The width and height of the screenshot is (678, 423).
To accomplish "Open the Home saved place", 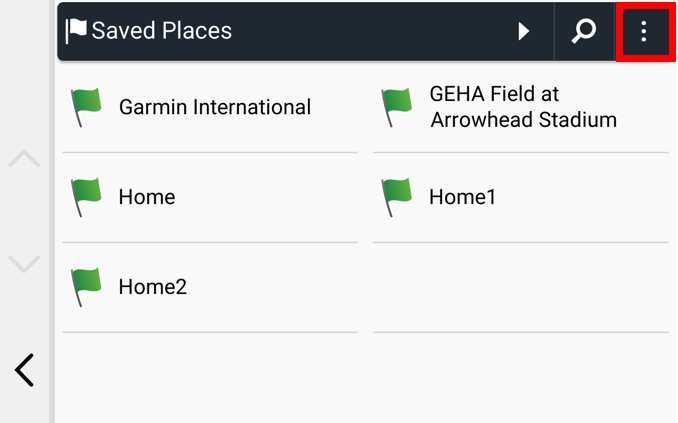I will [210, 198].
